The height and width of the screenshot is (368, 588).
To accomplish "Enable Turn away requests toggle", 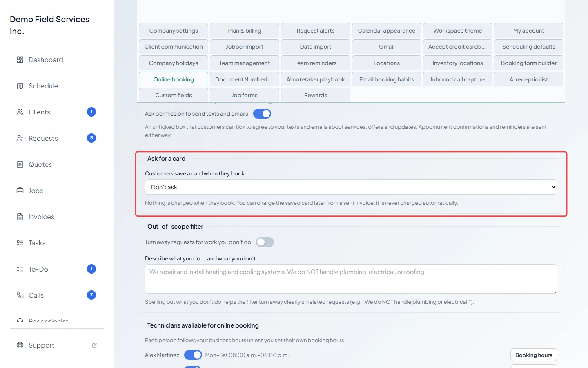I will [x=265, y=242].
